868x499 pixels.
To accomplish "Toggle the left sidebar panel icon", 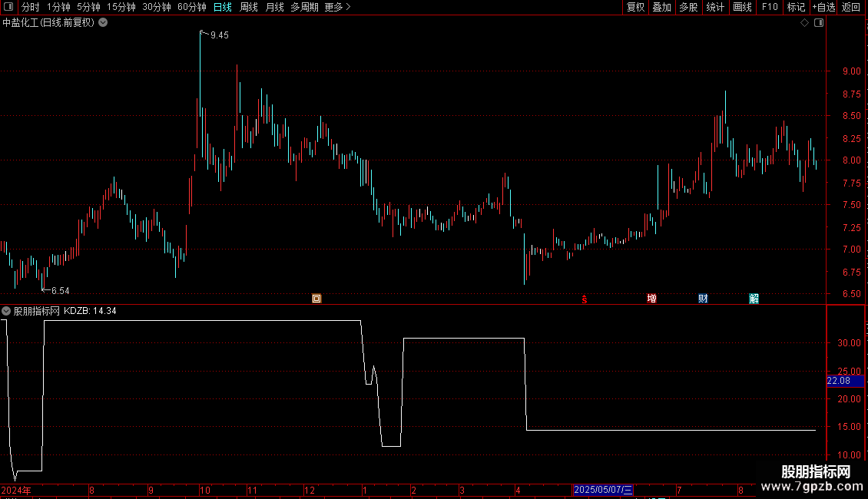I will (x=8, y=7).
